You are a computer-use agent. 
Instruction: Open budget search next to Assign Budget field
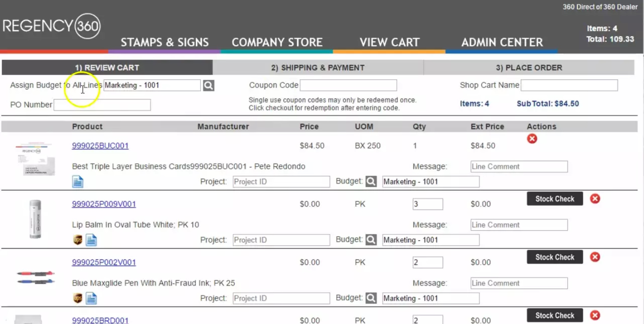pos(208,86)
